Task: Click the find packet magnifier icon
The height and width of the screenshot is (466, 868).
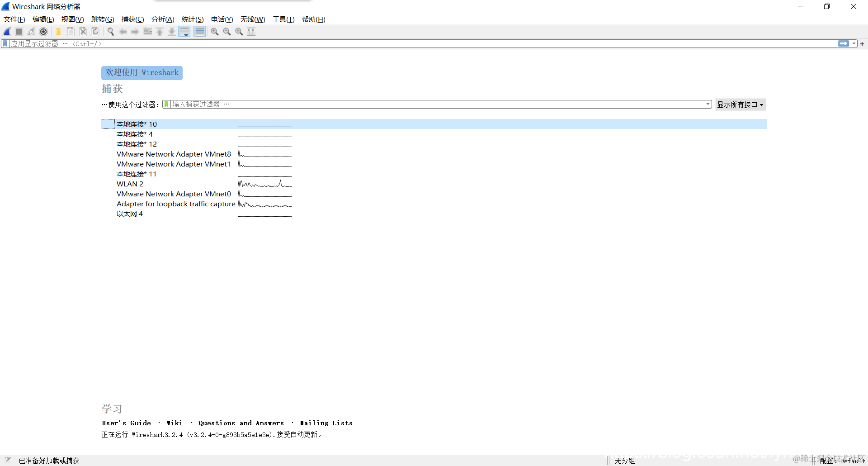Action: (x=110, y=32)
